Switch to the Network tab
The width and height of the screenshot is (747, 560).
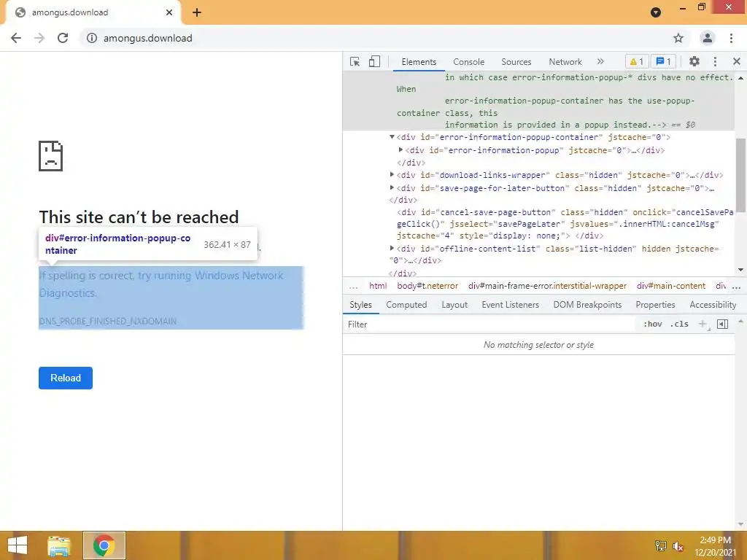click(x=565, y=62)
